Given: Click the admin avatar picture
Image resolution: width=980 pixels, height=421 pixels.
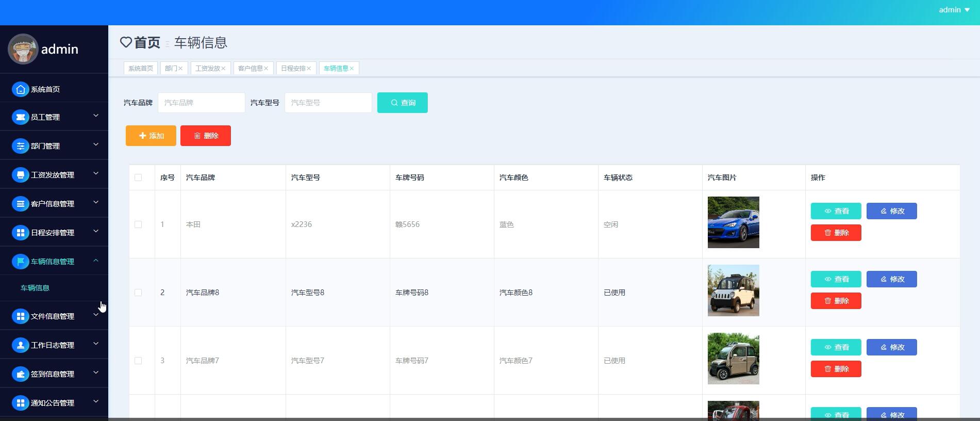Looking at the screenshot, I should click(x=23, y=49).
